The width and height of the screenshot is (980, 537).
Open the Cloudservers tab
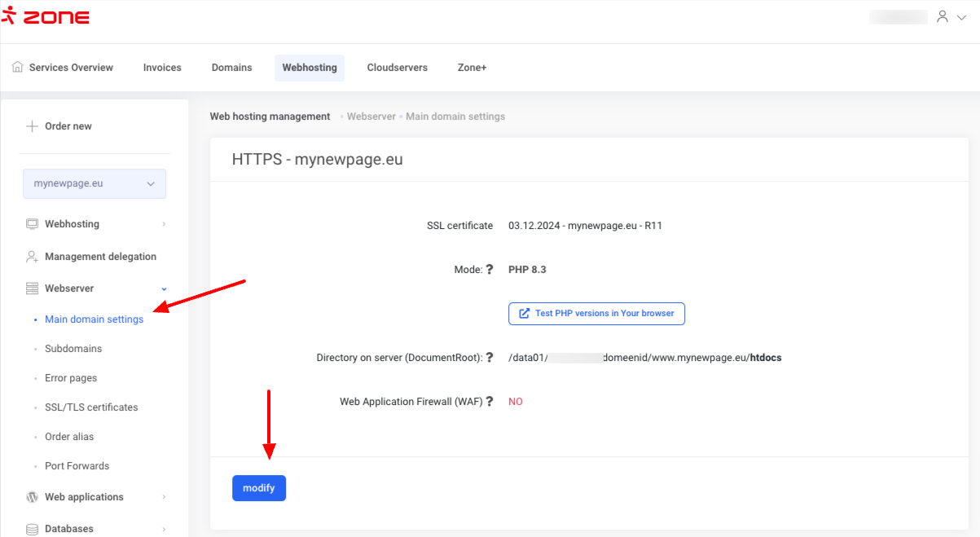[x=397, y=68]
